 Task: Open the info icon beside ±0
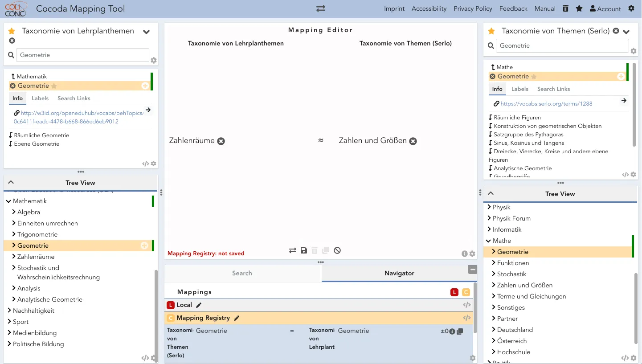click(452, 331)
